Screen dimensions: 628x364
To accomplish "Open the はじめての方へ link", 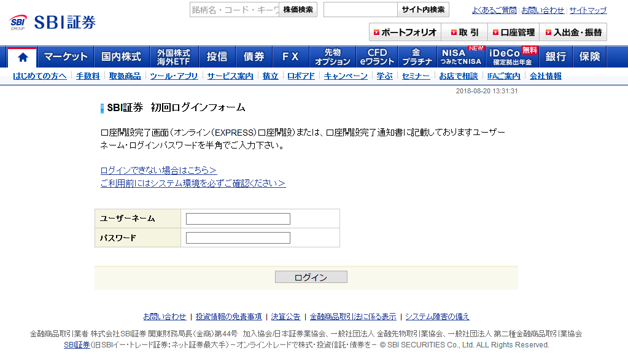I will click(x=40, y=76).
